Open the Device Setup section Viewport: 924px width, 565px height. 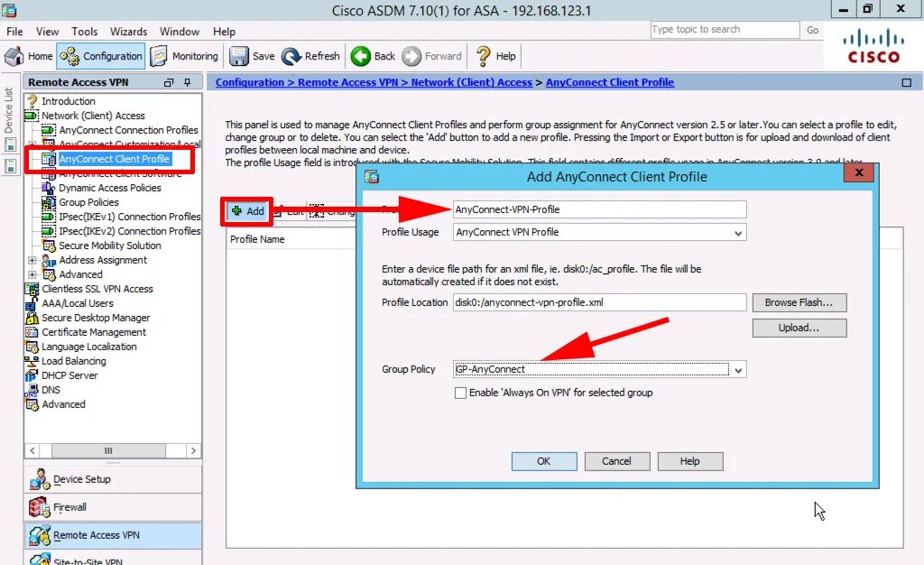(x=113, y=479)
